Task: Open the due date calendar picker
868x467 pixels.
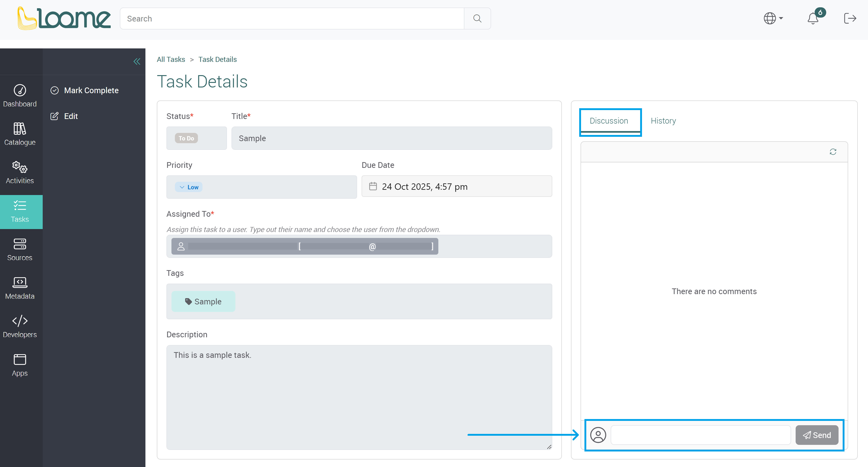Action: pyautogui.click(x=373, y=186)
